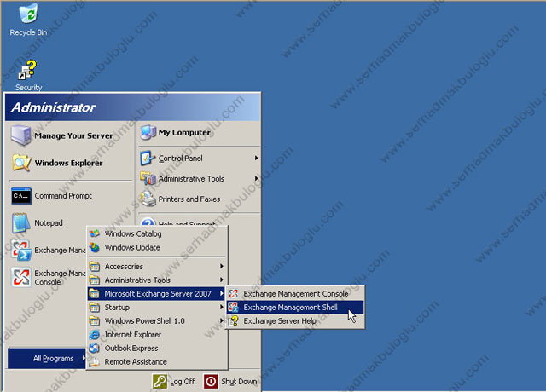Click the Startup folder icon
The width and height of the screenshot is (546, 392).
(95, 308)
